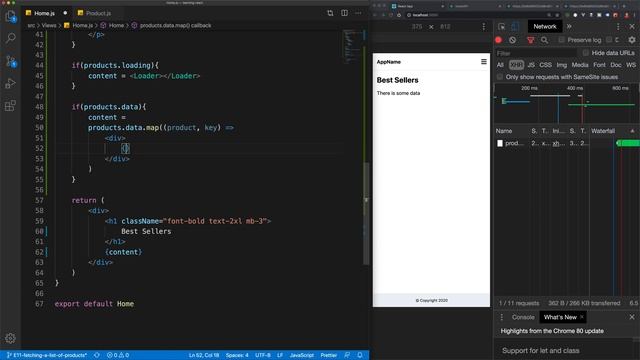The height and width of the screenshot is (360, 640).
Task: Open the hamburger menu in the AppName page
Action: [484, 62]
